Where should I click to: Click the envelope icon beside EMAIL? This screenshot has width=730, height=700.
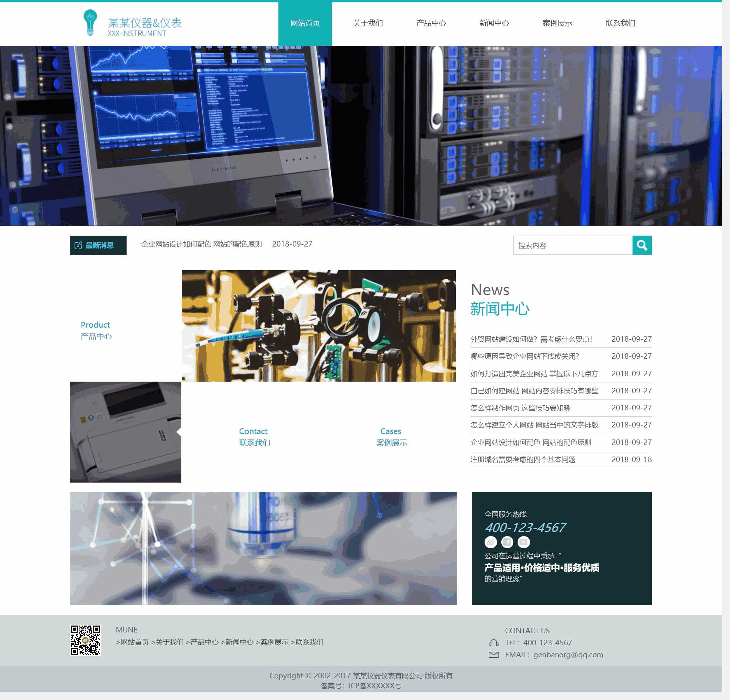point(494,655)
